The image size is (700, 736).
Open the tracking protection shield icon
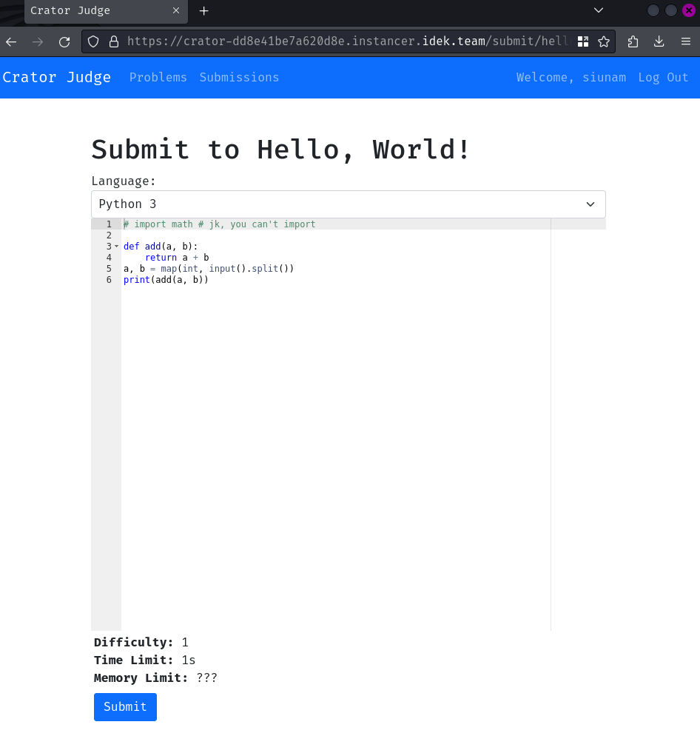tap(93, 41)
